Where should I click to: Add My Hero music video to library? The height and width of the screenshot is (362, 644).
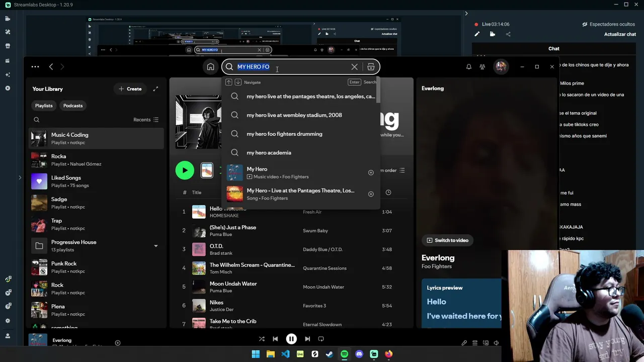tap(371, 172)
